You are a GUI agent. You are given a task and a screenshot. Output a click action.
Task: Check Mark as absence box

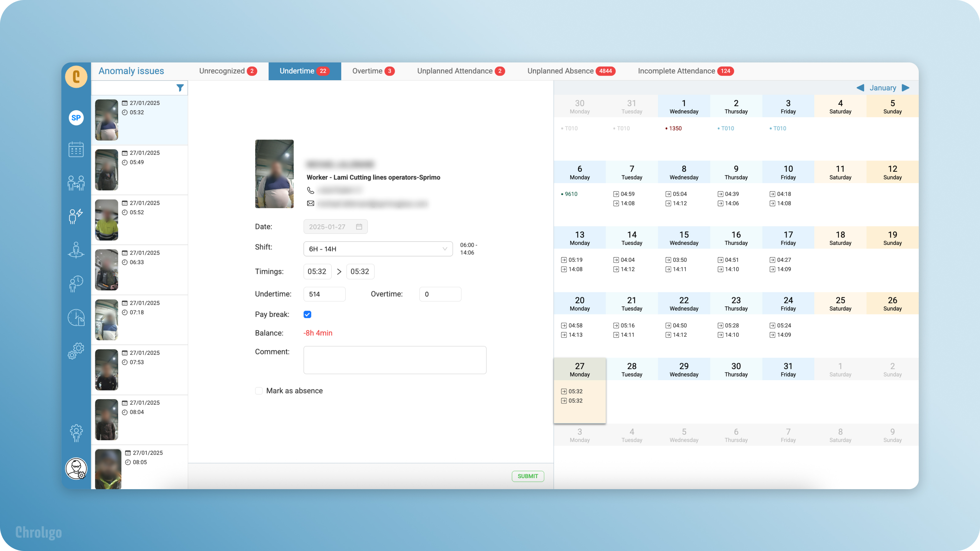259,391
